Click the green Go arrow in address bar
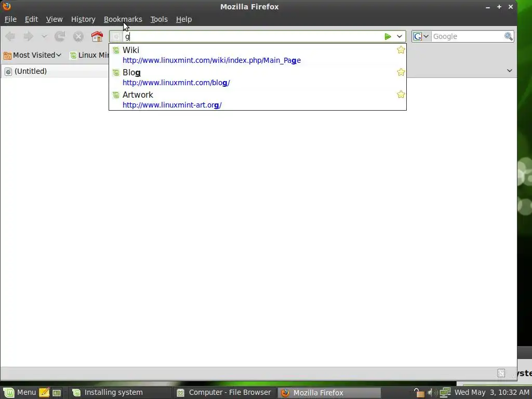This screenshot has height=399, width=532. (388, 36)
